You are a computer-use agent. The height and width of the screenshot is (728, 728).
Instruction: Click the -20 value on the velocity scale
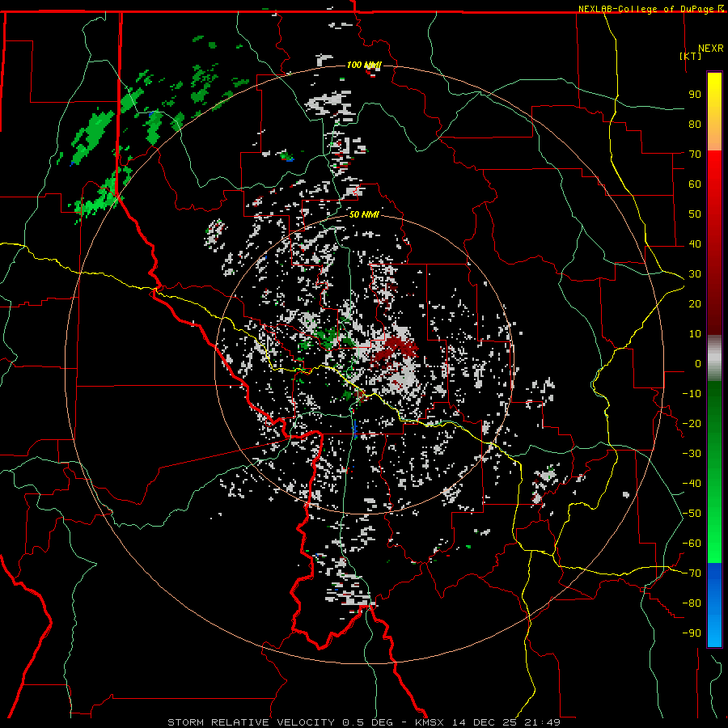[692, 423]
